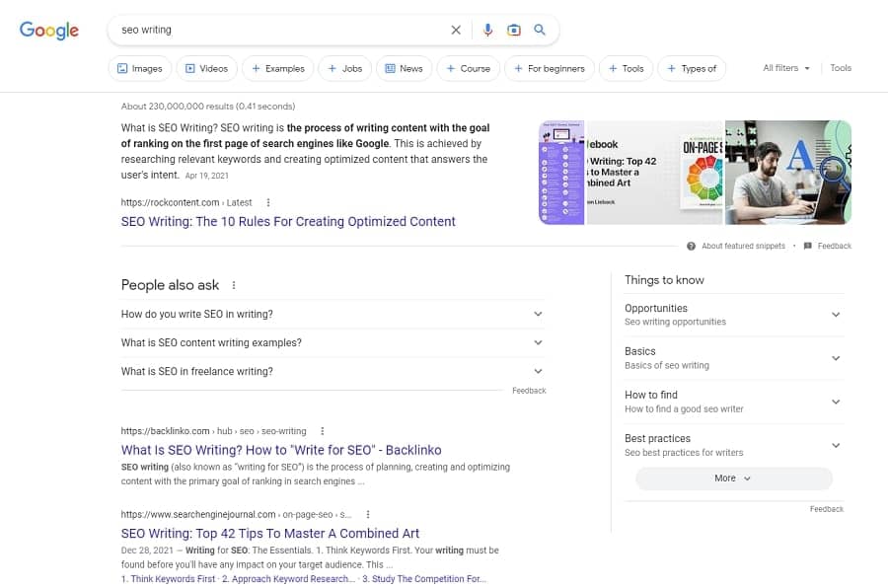Viewport: 888px width, 588px height.
Task: Click Feedback under People also ask
Action: coord(529,391)
